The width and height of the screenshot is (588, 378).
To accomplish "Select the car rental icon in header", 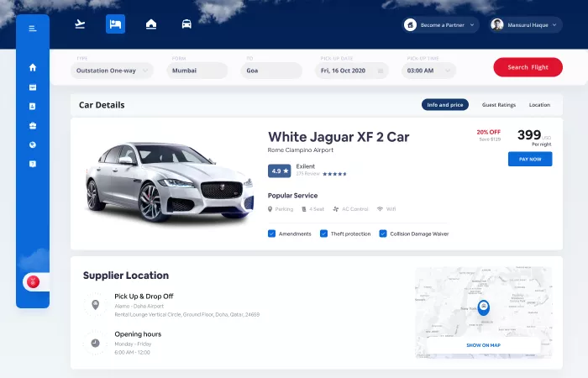I will pyautogui.click(x=186, y=24).
